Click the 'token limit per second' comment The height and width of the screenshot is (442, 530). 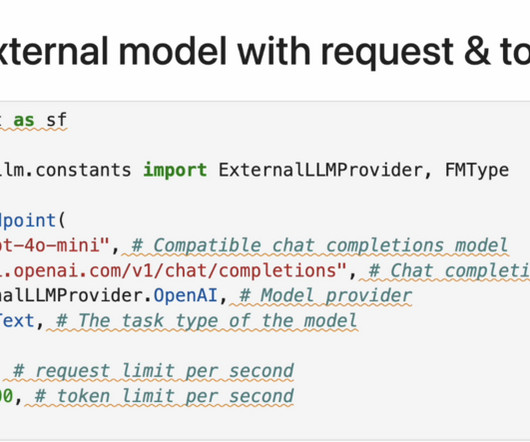click(165, 396)
